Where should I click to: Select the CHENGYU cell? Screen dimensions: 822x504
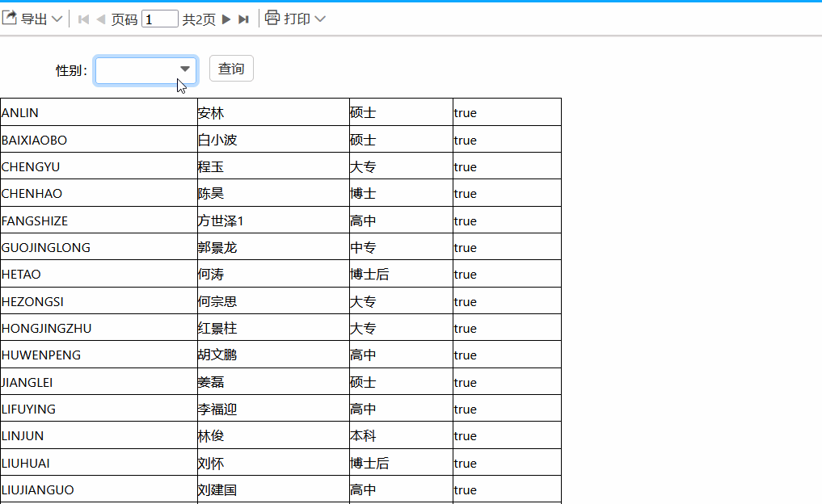pyautogui.click(x=99, y=166)
